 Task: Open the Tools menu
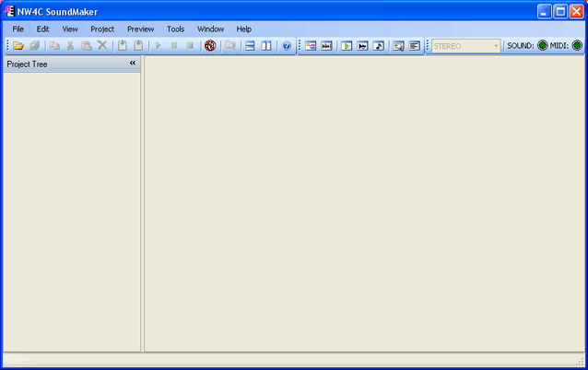pyautogui.click(x=175, y=29)
